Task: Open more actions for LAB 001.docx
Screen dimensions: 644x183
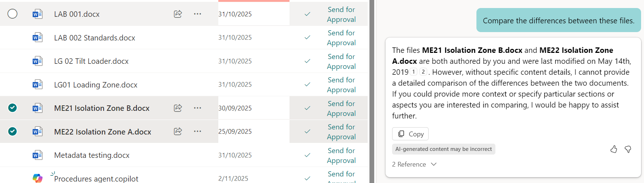Action: [198, 14]
